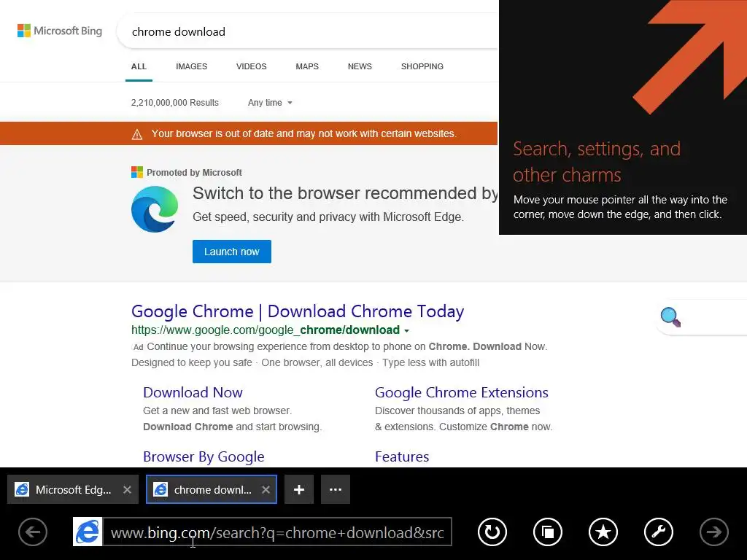Close the Microsoft Edge tab
This screenshot has height=560, width=747.
pyautogui.click(x=127, y=489)
